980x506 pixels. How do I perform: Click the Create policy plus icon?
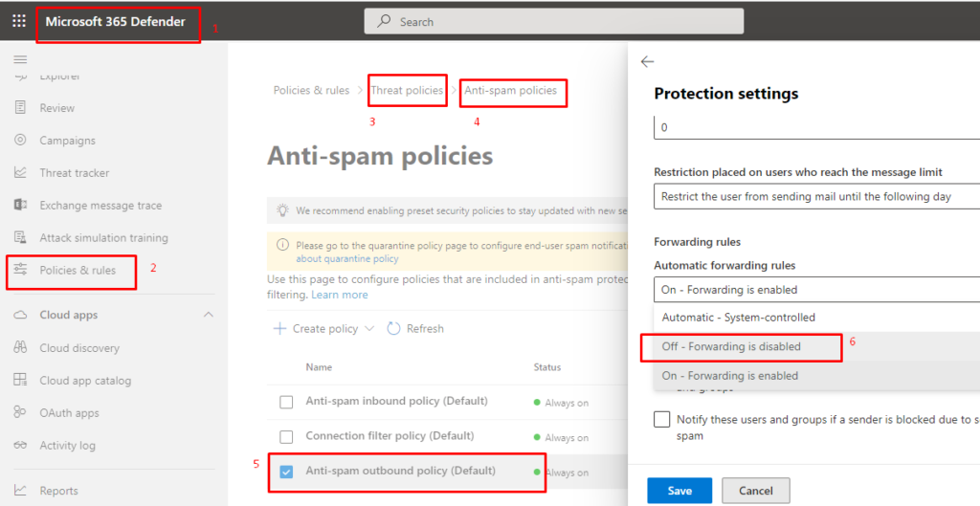tap(280, 329)
